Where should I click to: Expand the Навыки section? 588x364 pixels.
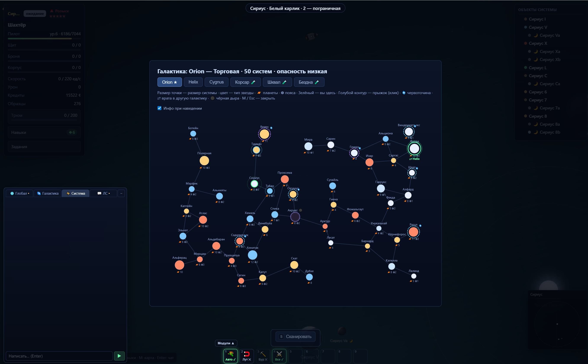(x=44, y=132)
